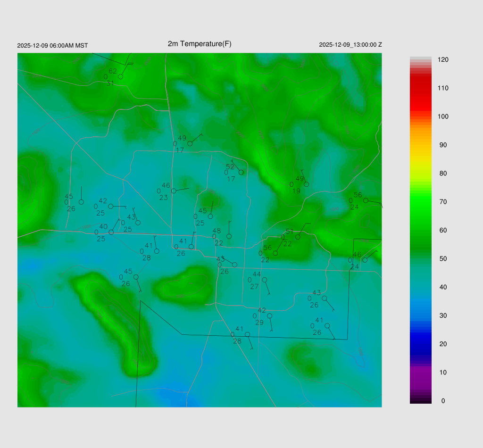Click the 120 label on the color scale
The image size is (483, 448).
click(443, 60)
